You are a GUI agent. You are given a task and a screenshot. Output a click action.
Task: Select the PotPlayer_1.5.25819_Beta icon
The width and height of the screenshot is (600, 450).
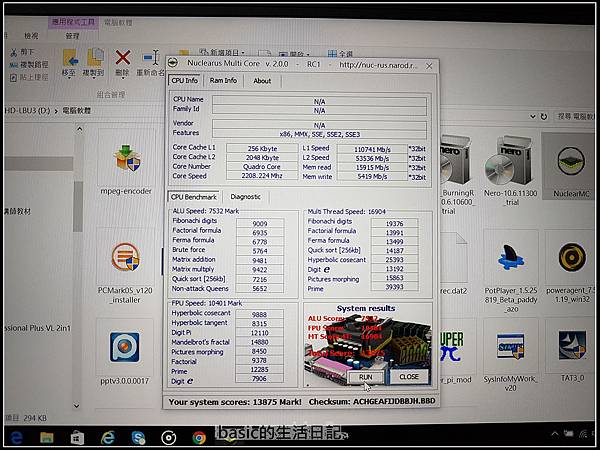[x=511, y=258]
